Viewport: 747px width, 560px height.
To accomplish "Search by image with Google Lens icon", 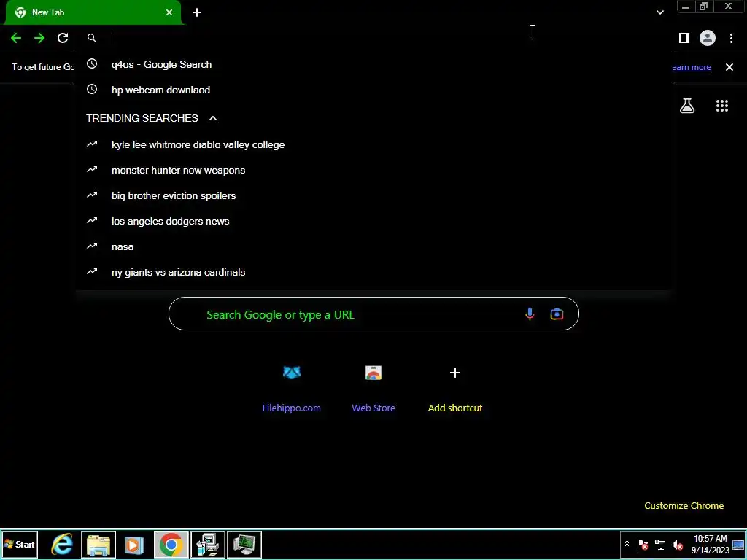I will (x=557, y=314).
